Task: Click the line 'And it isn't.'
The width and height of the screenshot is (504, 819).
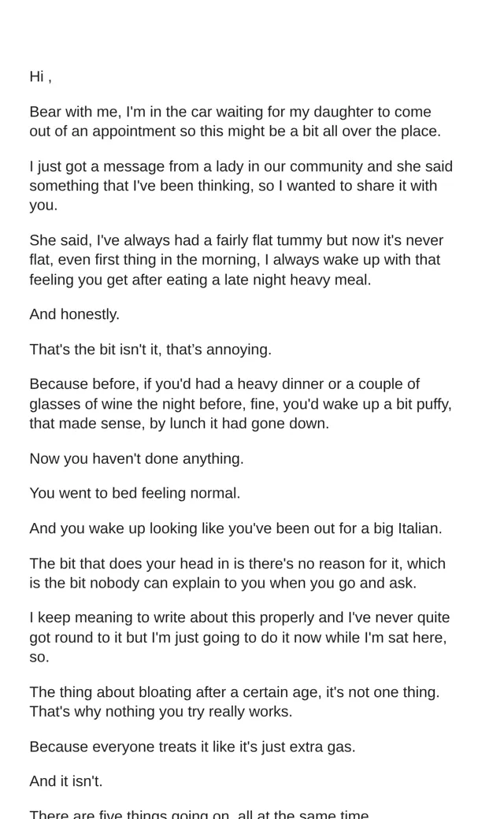Action: pyautogui.click(x=66, y=781)
